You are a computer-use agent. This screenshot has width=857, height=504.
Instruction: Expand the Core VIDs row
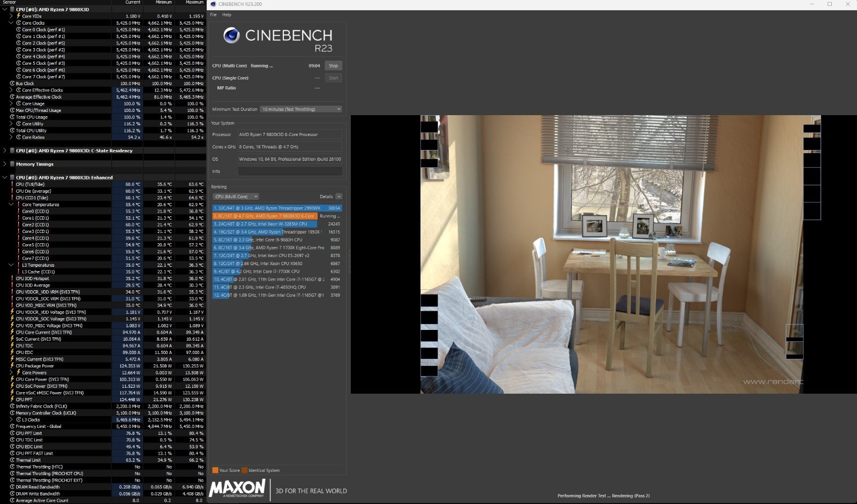11,16
